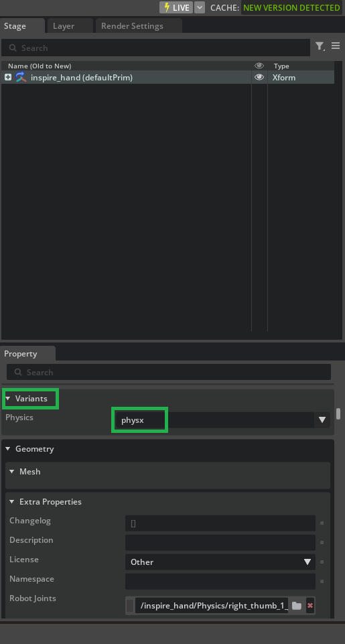Sort by Name (Old to New) column header
The image size is (345, 644).
(x=40, y=66)
